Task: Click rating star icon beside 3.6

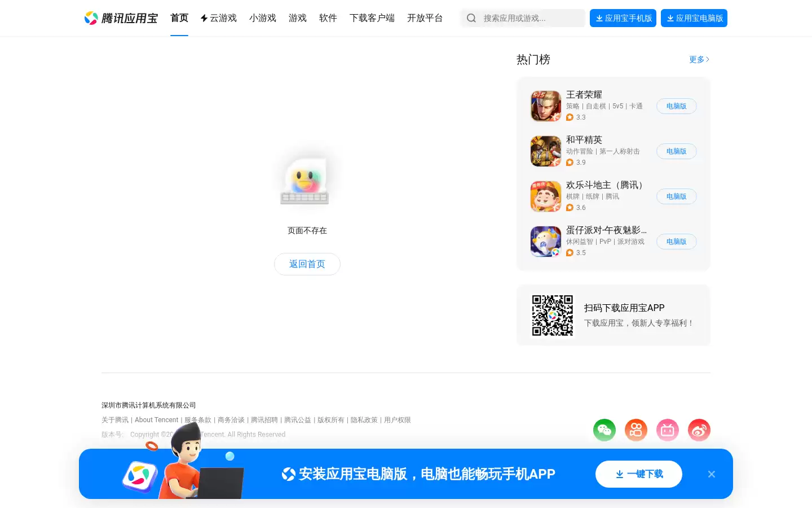Action: click(570, 208)
